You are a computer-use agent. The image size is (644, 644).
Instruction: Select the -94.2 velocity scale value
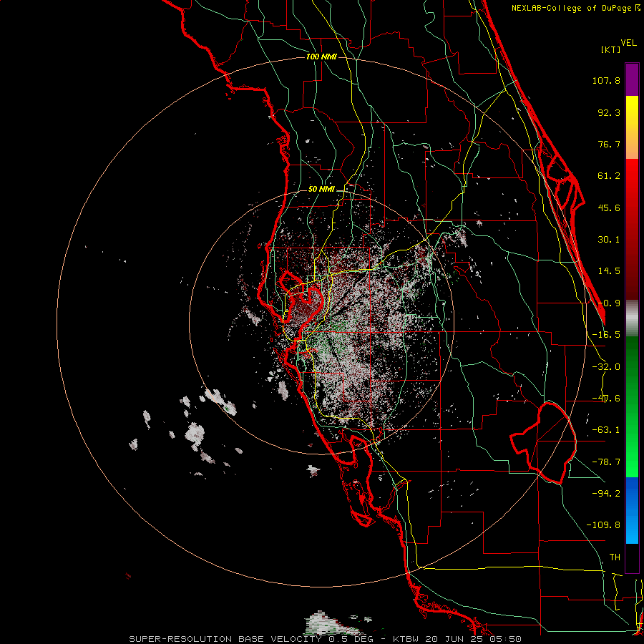click(606, 494)
